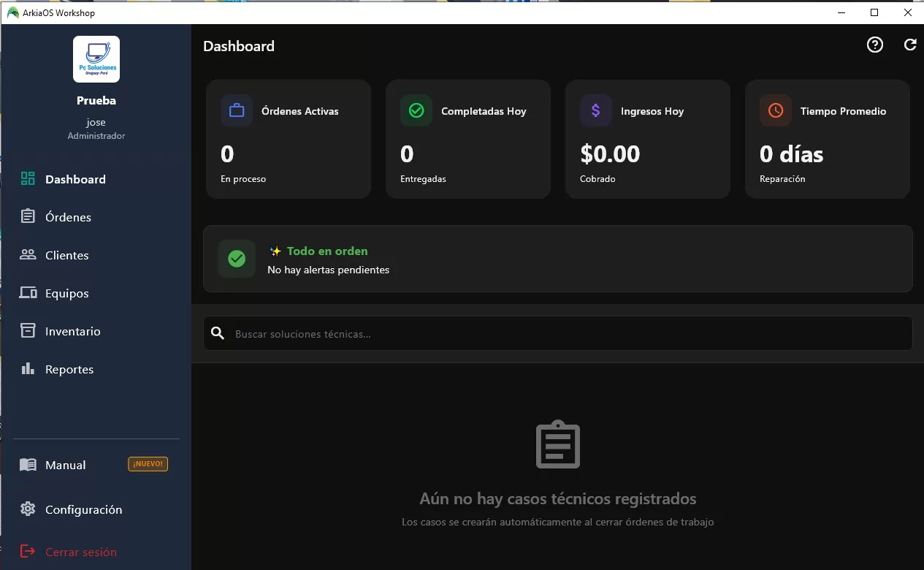The width and height of the screenshot is (924, 570).
Task: Close the ArkiaOS Workshop window
Action: point(908,12)
